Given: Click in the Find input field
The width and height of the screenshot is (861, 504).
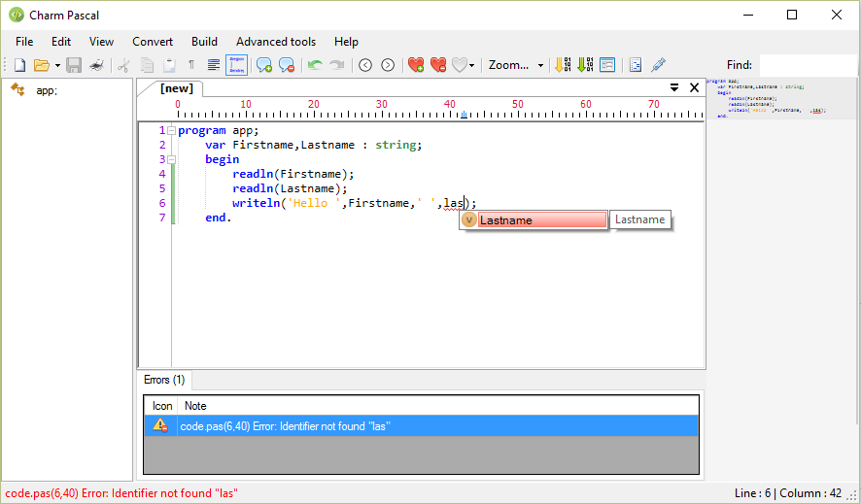Looking at the screenshot, I should click(x=807, y=65).
